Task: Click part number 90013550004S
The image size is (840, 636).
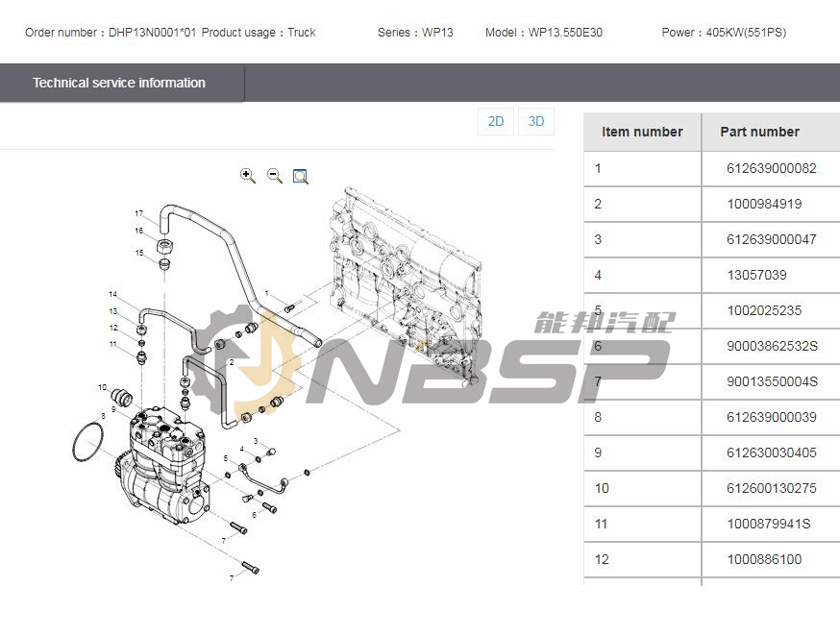Action: [772, 381]
